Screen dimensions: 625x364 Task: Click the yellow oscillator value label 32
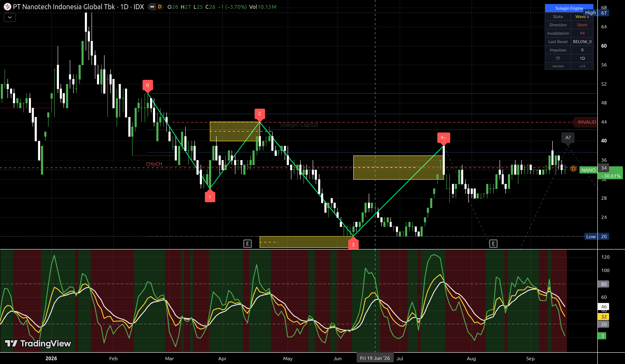click(604, 317)
